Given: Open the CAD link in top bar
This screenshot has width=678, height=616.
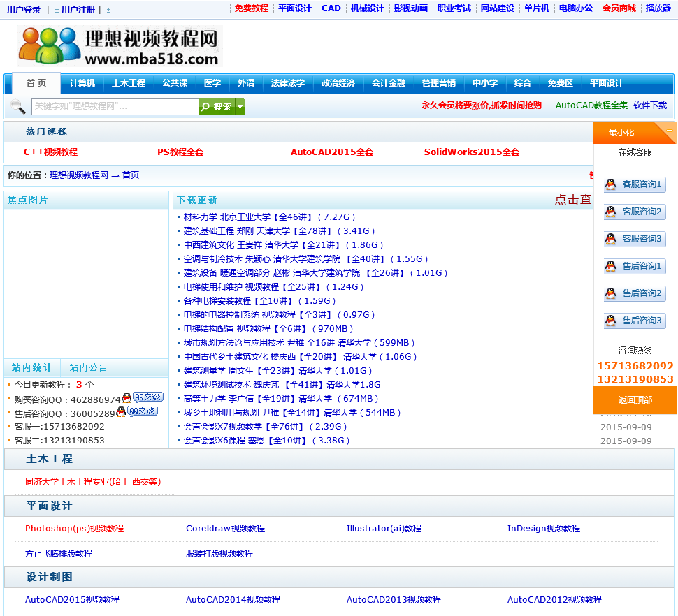Looking at the screenshot, I should point(331,8).
